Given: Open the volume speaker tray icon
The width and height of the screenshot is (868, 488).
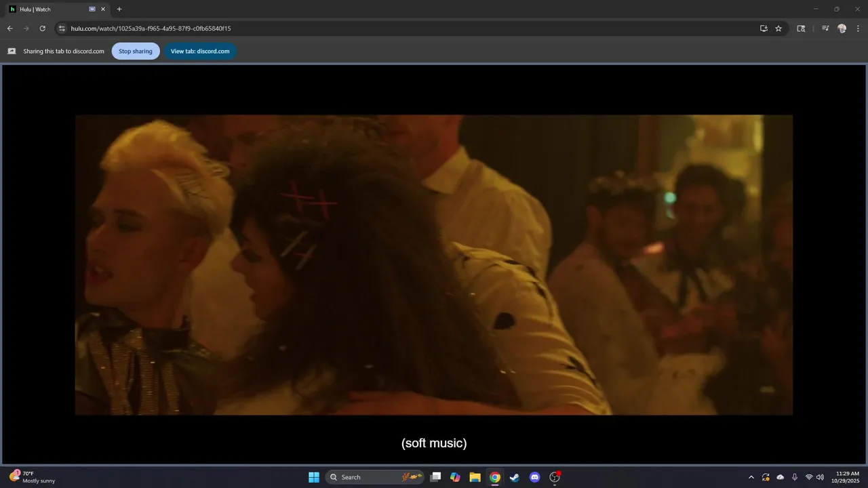Looking at the screenshot, I should [x=821, y=477].
